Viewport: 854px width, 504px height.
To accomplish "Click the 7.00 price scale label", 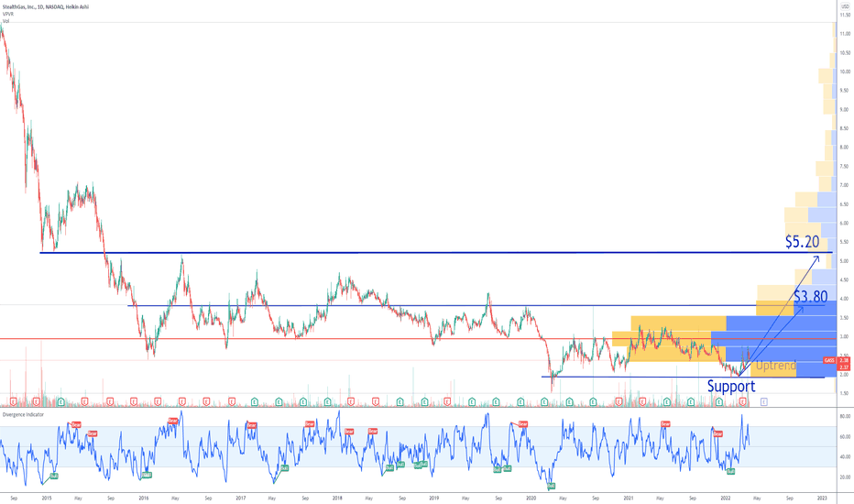I will pyautogui.click(x=844, y=185).
